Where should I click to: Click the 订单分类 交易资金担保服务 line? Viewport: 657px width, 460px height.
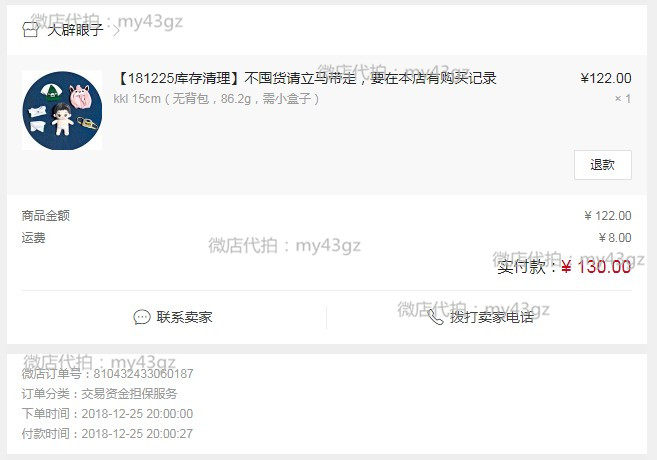click(x=100, y=393)
